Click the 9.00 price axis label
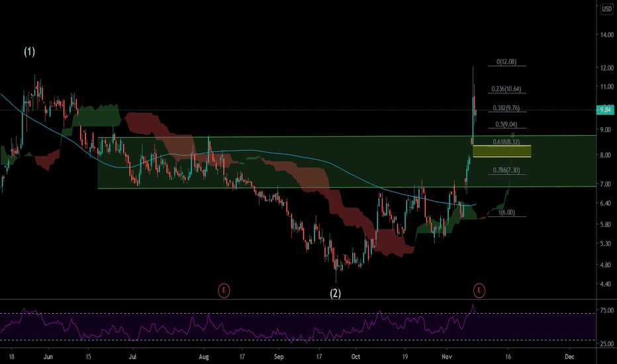This screenshot has width=617, height=364. (x=605, y=130)
